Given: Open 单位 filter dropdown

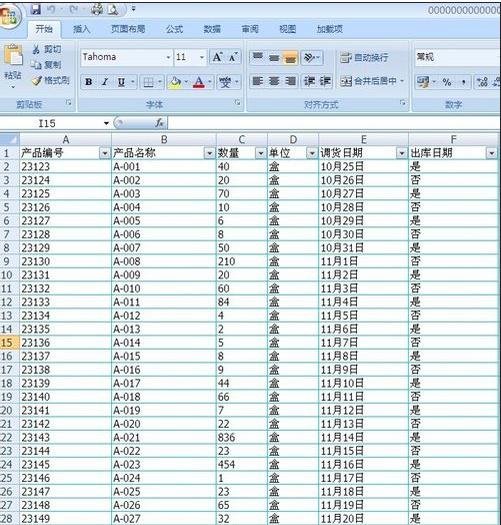Looking at the screenshot, I should coord(312,153).
